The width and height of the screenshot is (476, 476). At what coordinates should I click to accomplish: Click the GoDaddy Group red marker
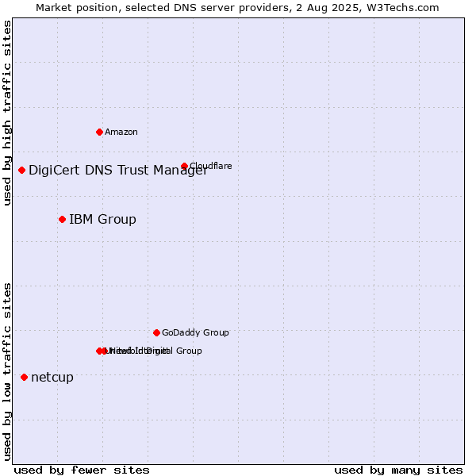click(x=156, y=332)
